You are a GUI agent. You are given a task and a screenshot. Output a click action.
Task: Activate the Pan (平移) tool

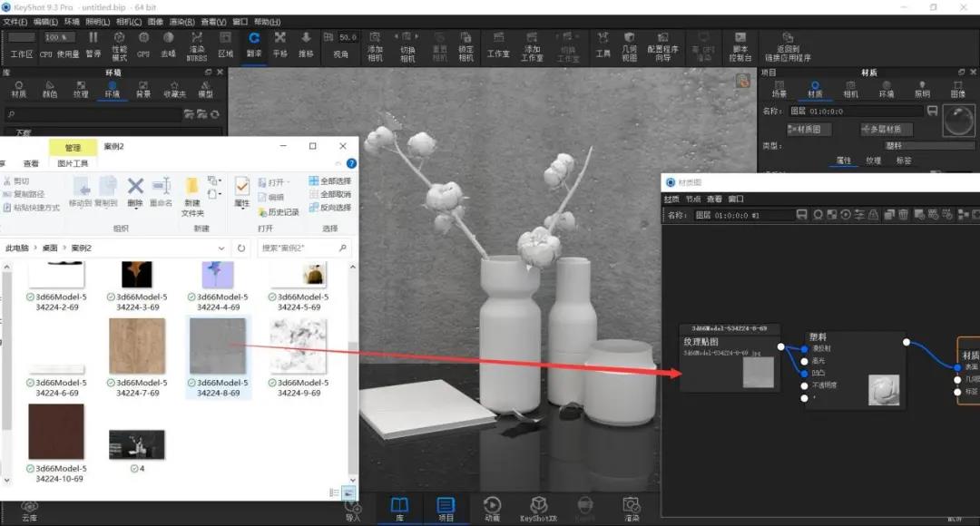280,45
